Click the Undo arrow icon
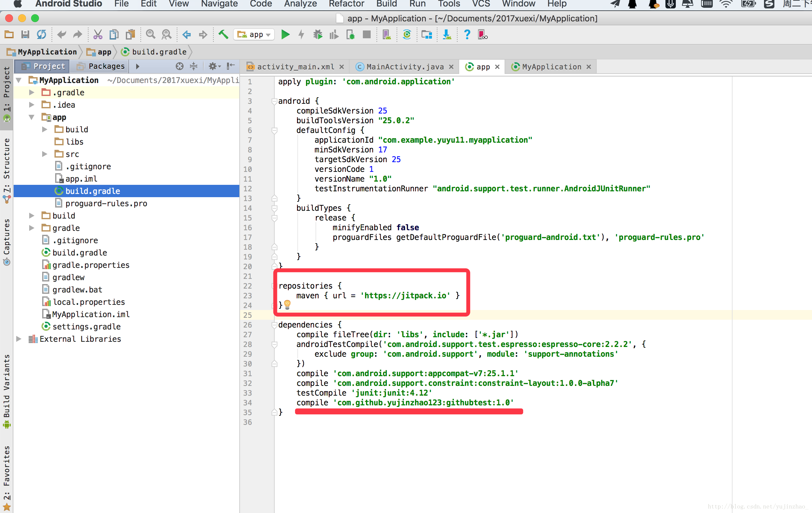 (x=62, y=34)
